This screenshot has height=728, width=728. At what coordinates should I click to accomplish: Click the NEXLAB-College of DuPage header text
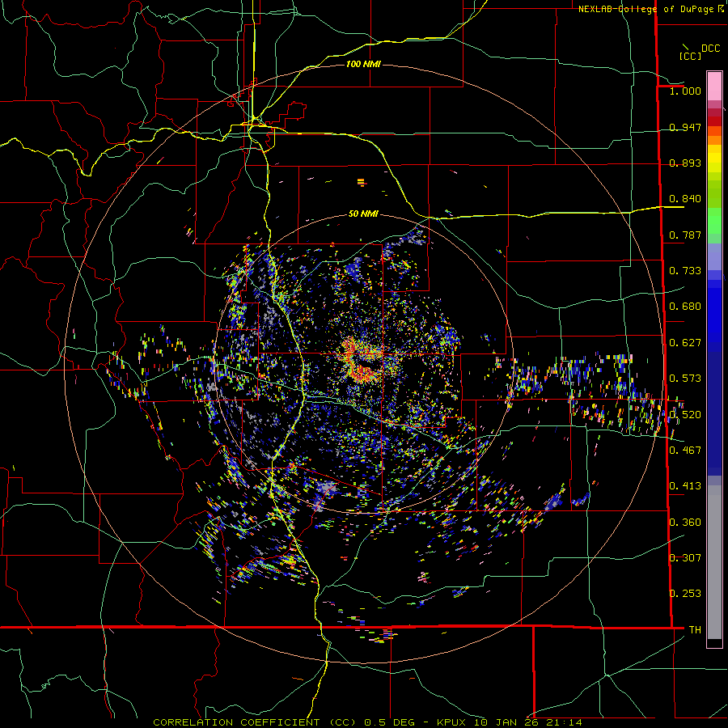645,9
